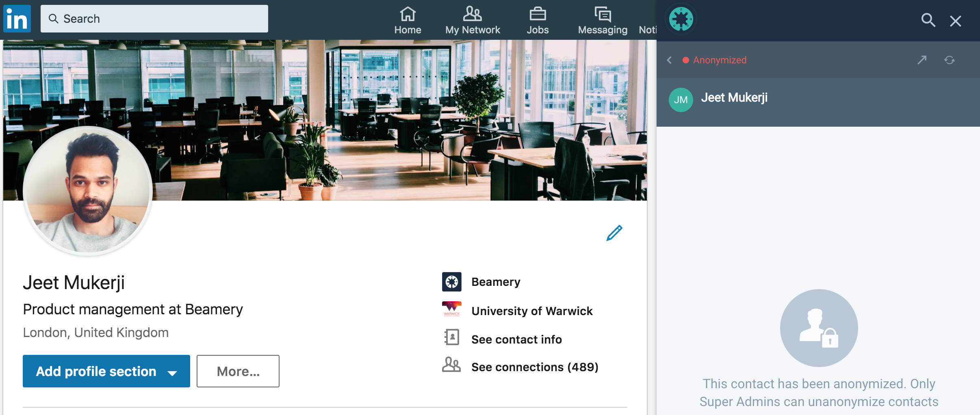Image resolution: width=980 pixels, height=415 pixels.
Task: Click the Beamery panel search icon
Action: (928, 20)
